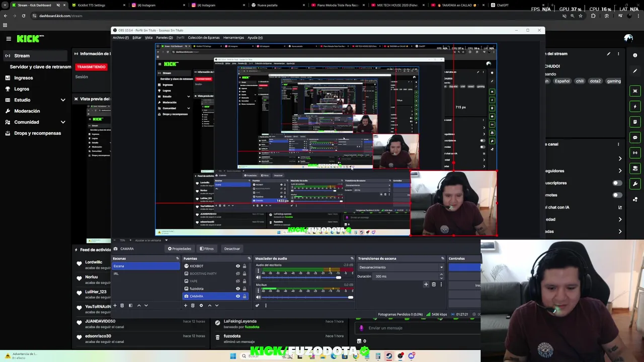Hide the CAMARA source
Image resolution: width=644 pixels, height=362 pixels.
pyautogui.click(x=238, y=296)
